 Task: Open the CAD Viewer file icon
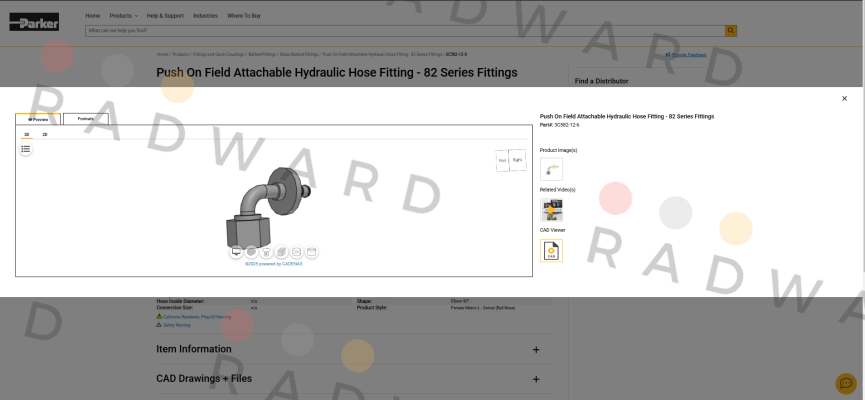point(551,250)
